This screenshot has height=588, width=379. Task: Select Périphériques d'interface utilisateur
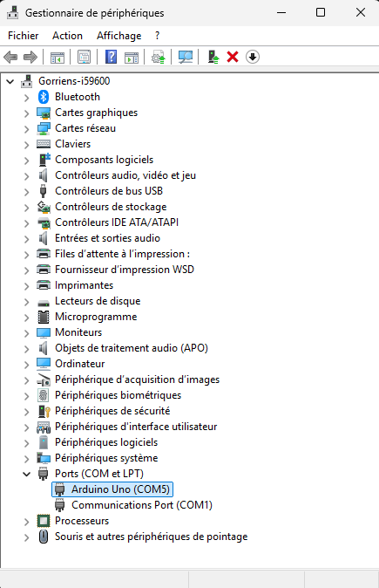136,427
